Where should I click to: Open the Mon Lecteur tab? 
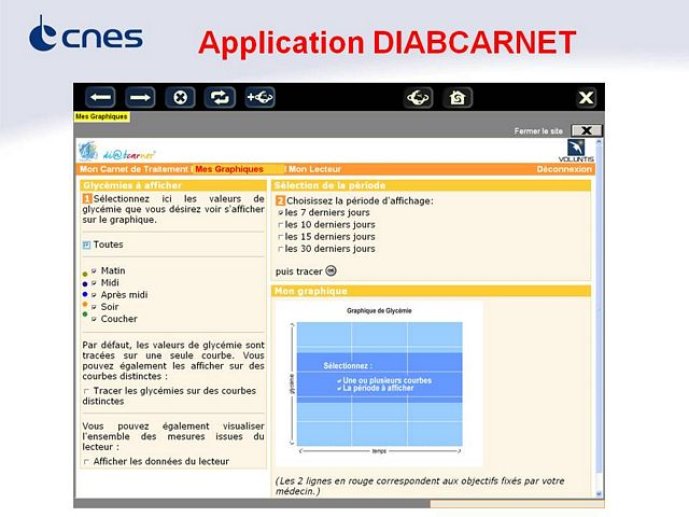click(315, 169)
